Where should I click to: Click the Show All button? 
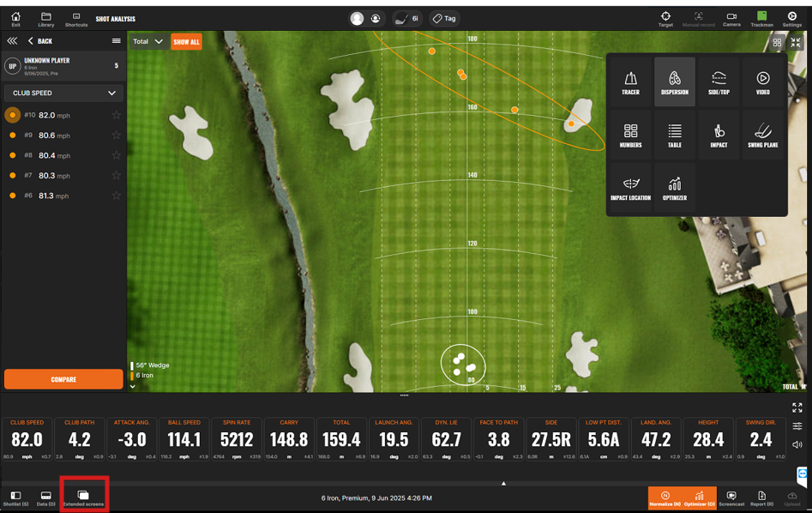click(x=186, y=40)
